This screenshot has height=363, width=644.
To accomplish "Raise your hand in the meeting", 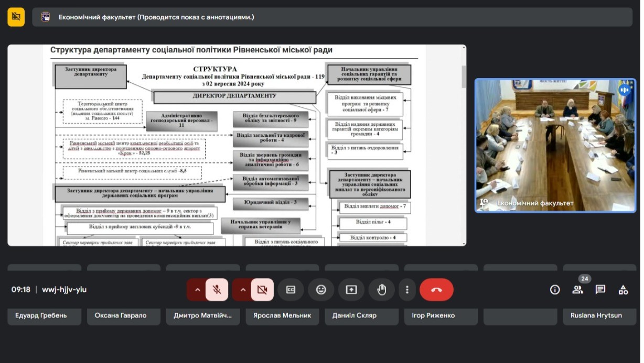I will [x=382, y=290].
